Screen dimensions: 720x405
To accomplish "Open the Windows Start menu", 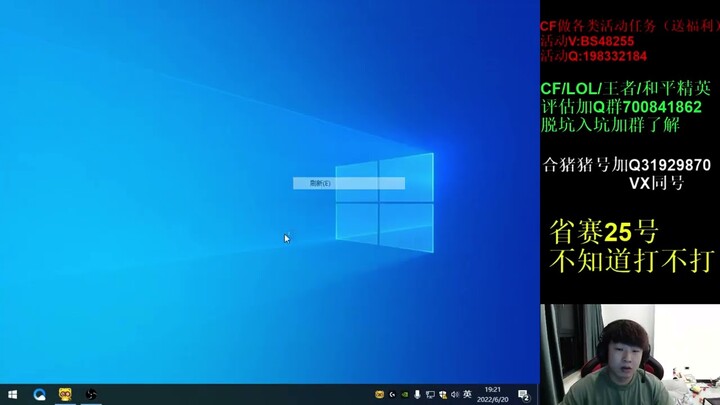I will (12, 394).
